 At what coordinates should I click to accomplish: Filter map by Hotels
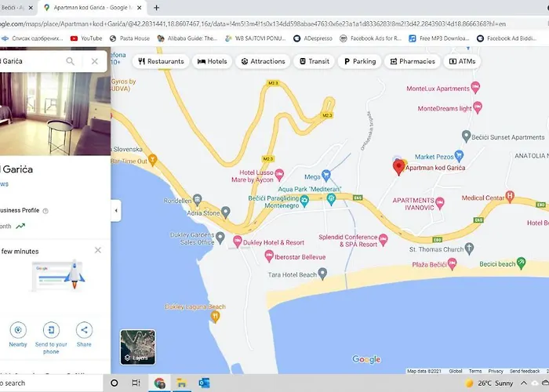pyautogui.click(x=213, y=61)
